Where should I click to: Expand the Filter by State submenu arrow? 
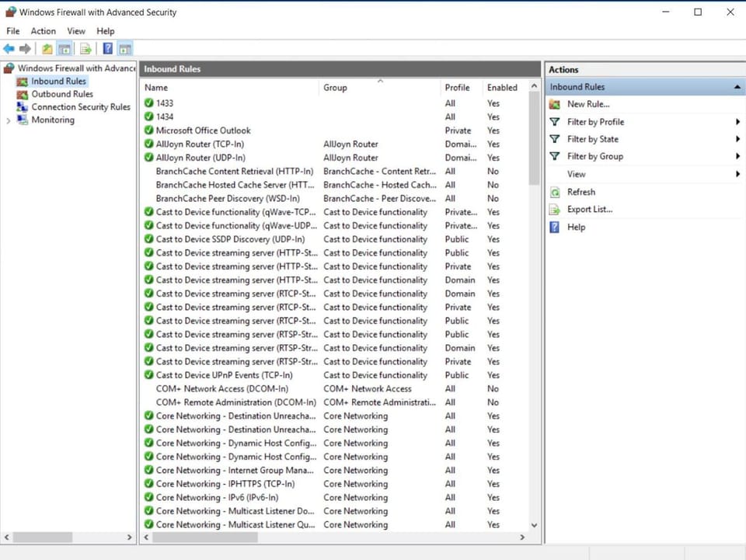click(x=737, y=139)
